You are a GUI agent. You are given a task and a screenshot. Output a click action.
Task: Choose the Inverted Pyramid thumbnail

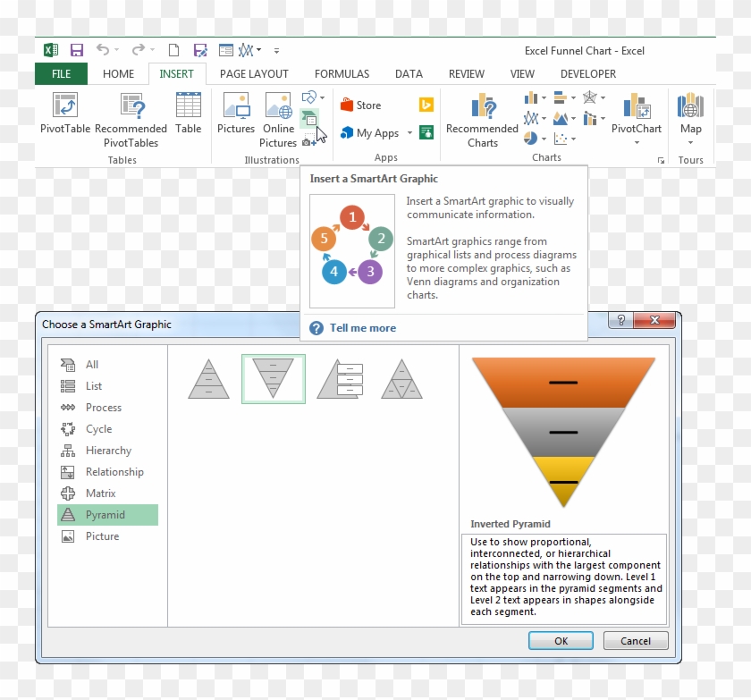pos(273,379)
